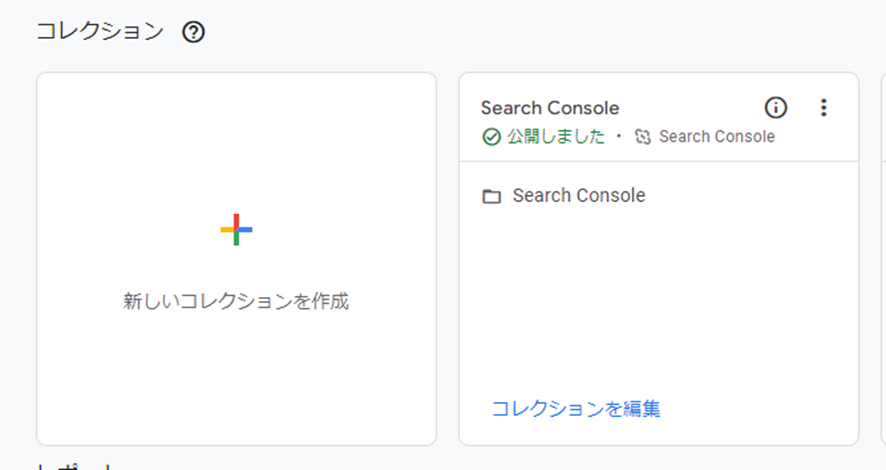Show info for the Search Console collection
The height and width of the screenshot is (470, 886).
coord(776,107)
